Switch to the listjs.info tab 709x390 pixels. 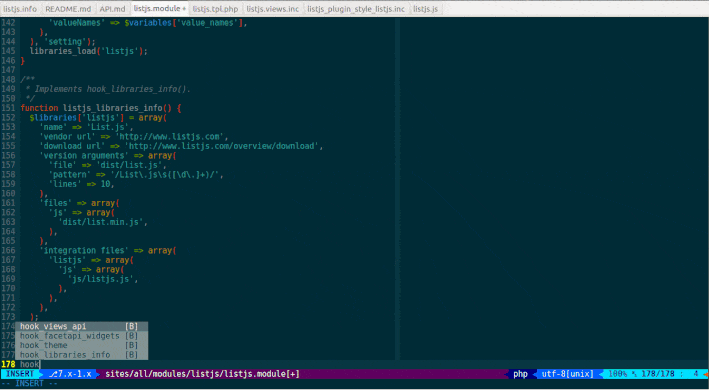pyautogui.click(x=20, y=9)
